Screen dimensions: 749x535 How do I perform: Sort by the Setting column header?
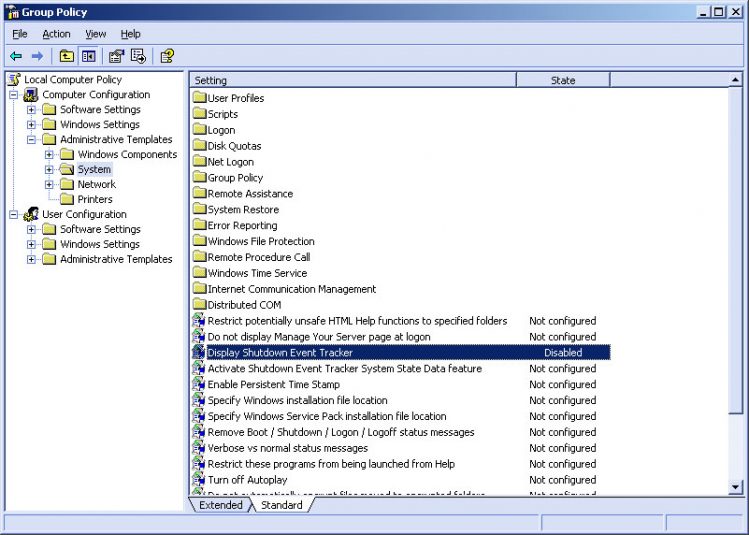(352, 80)
